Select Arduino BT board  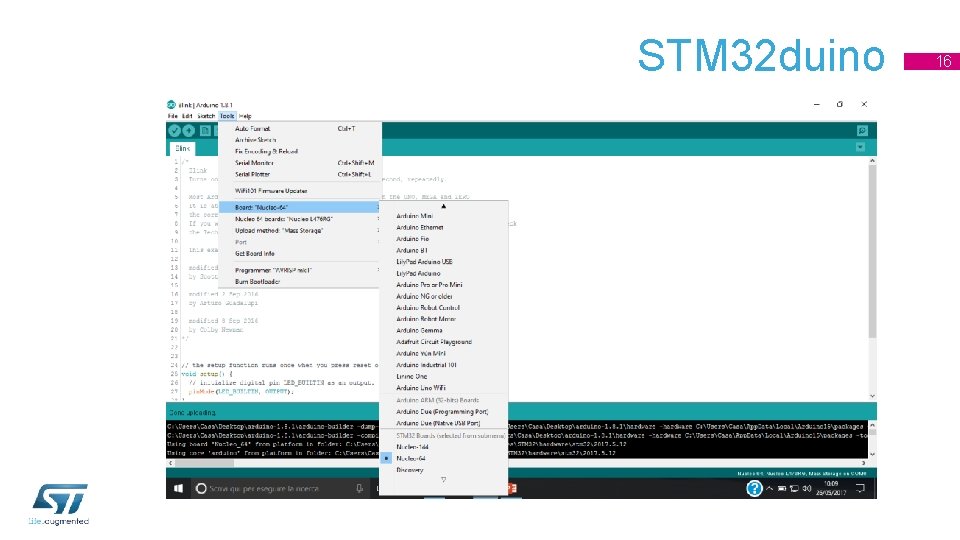click(444, 250)
